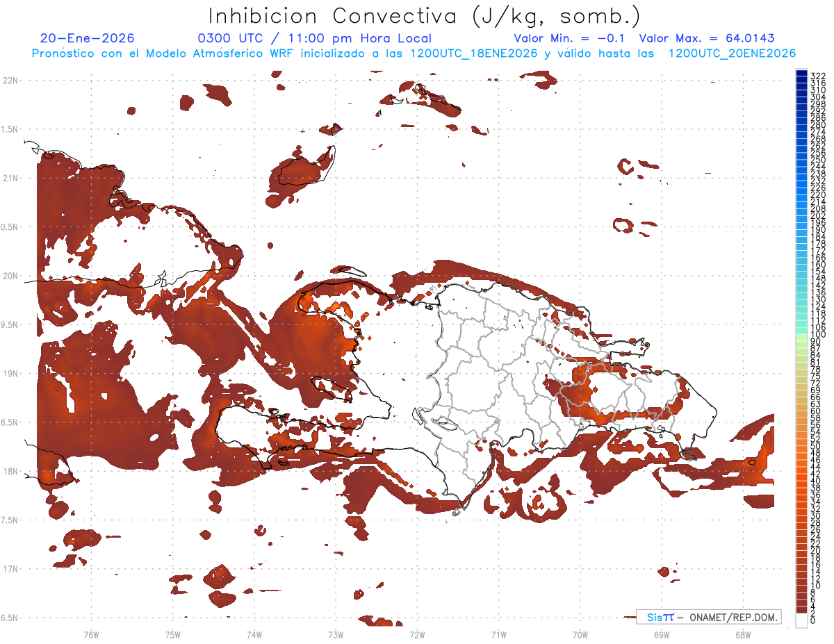The image size is (834, 644).
Task: Click the "0.5N" latitude label
Action: coord(10,227)
